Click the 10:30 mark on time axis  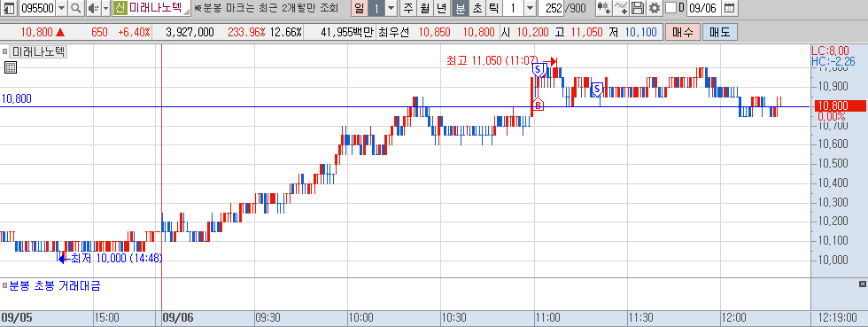pos(453,318)
